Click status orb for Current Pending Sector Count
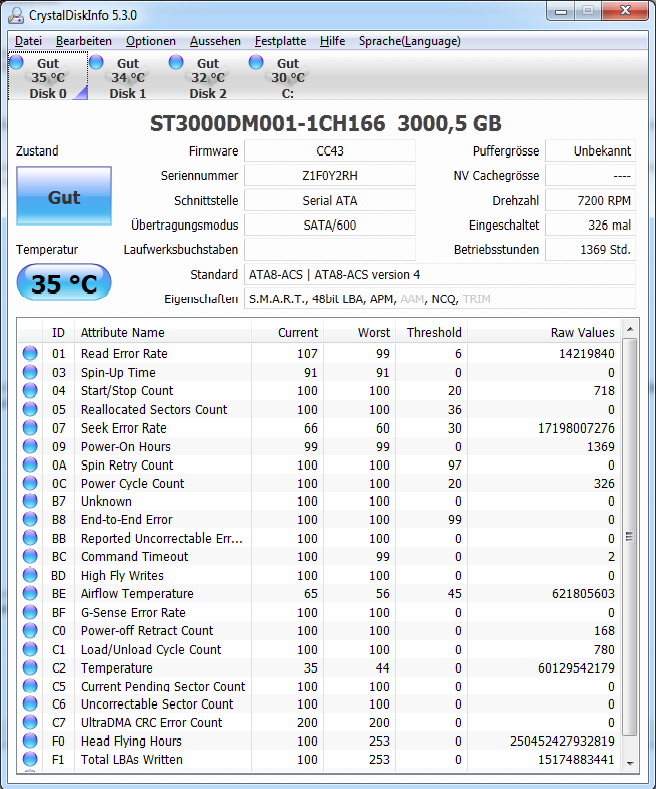The image size is (656, 789). [30, 686]
